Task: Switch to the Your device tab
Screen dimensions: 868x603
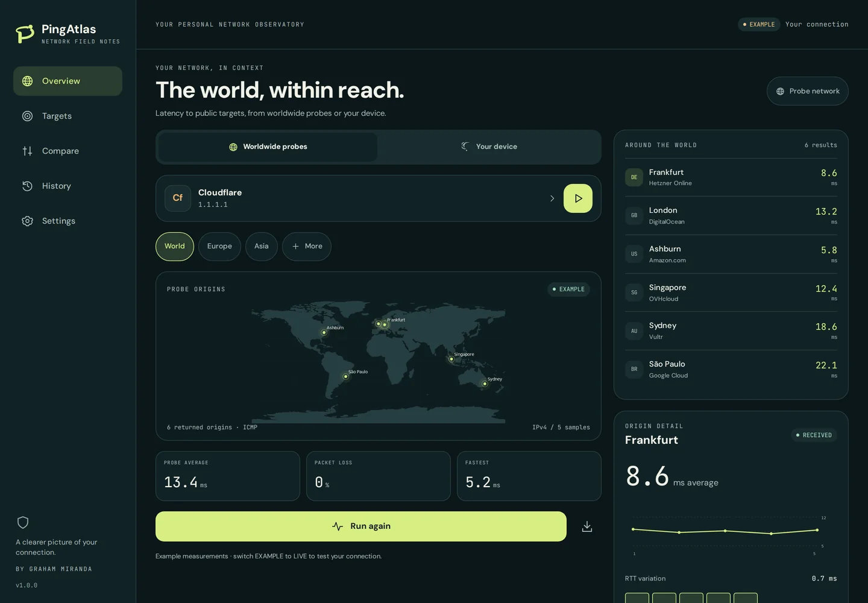Action: tap(489, 147)
